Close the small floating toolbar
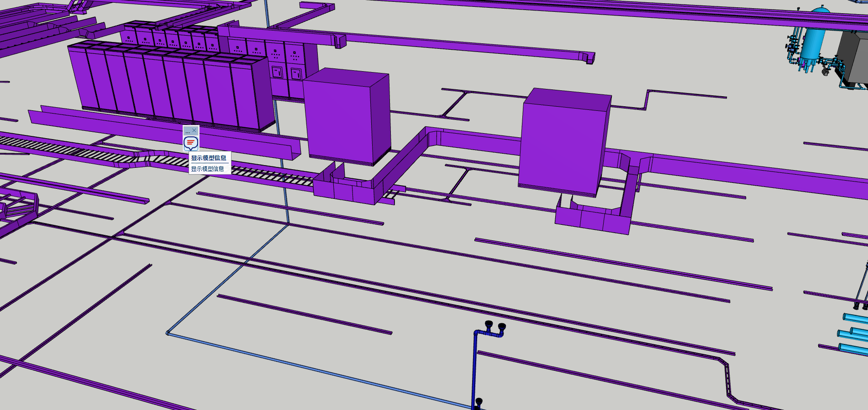The width and height of the screenshot is (868, 410). pos(195,130)
